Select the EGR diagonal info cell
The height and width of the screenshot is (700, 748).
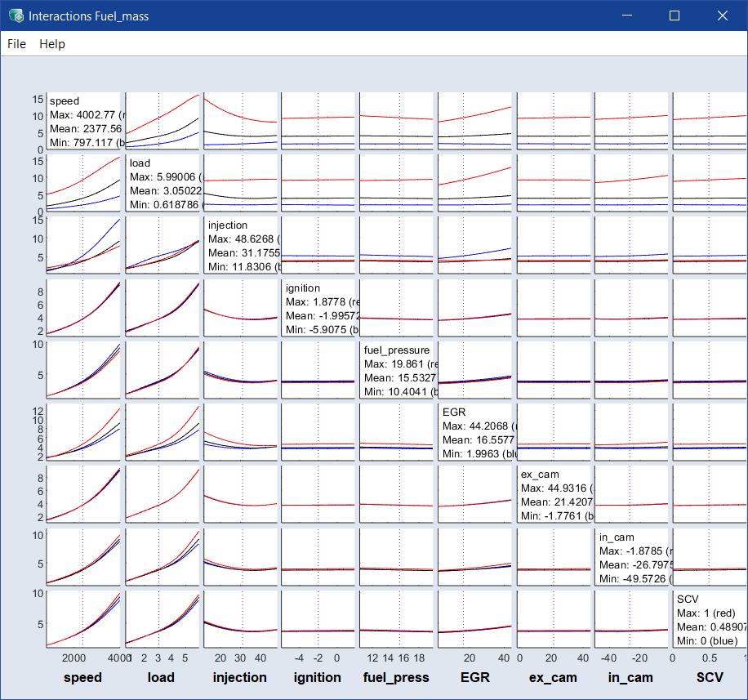[476, 432]
